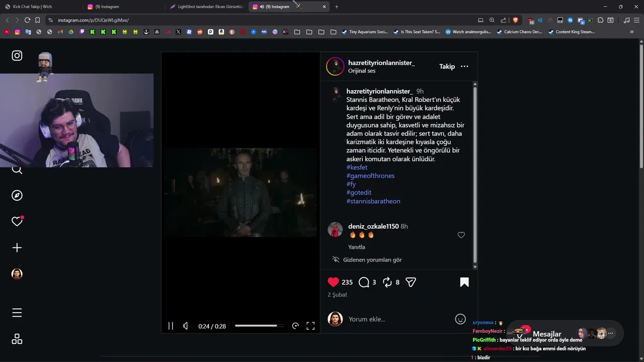Enter fullscreen on the video player
Viewport: 644px width, 362px height.
(310, 326)
